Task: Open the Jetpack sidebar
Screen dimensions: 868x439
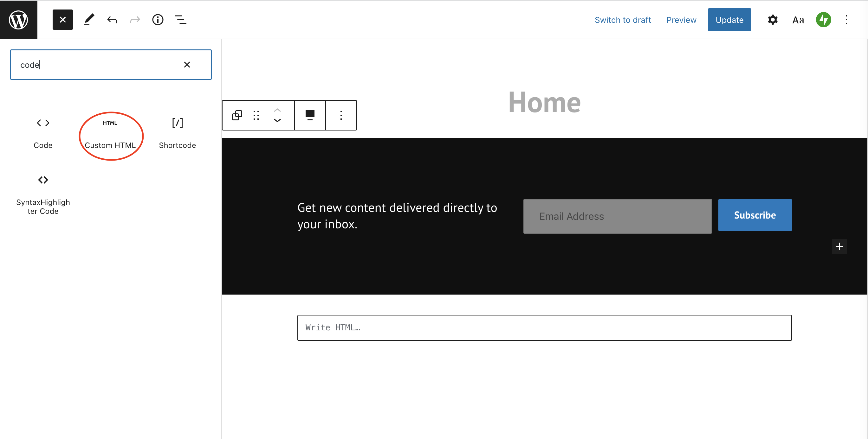Action: click(823, 20)
